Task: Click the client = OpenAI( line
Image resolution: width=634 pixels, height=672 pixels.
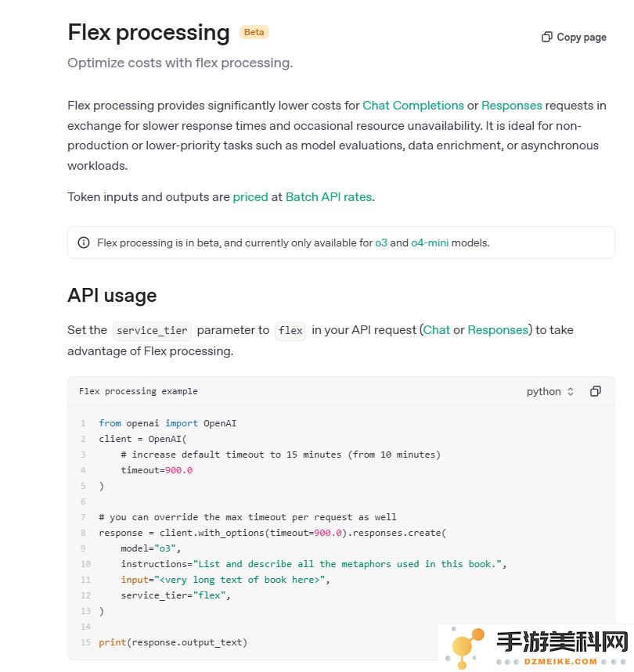Action: pos(142,439)
